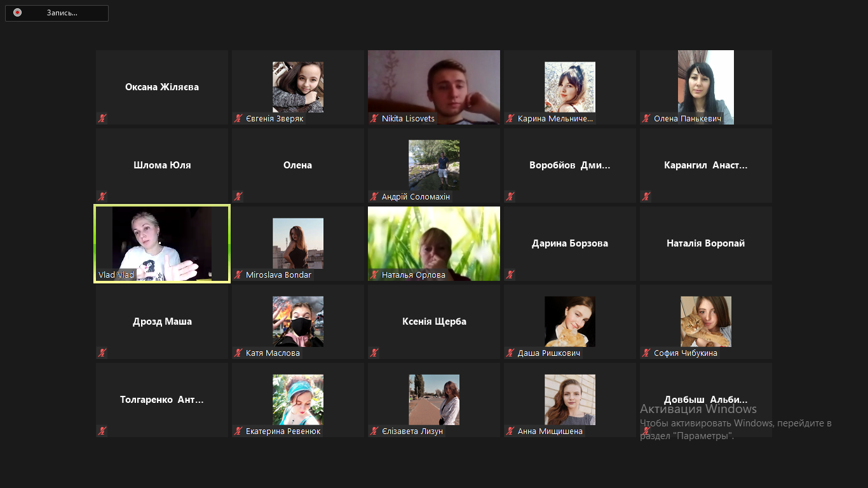
Task: Click muted mic icon beside Анна Мищишена
Action: (510, 431)
